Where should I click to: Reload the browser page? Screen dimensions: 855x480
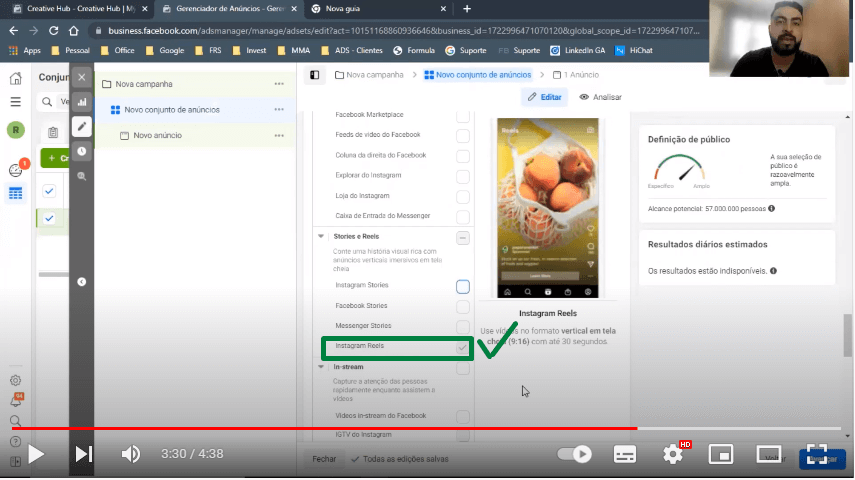click(53, 31)
